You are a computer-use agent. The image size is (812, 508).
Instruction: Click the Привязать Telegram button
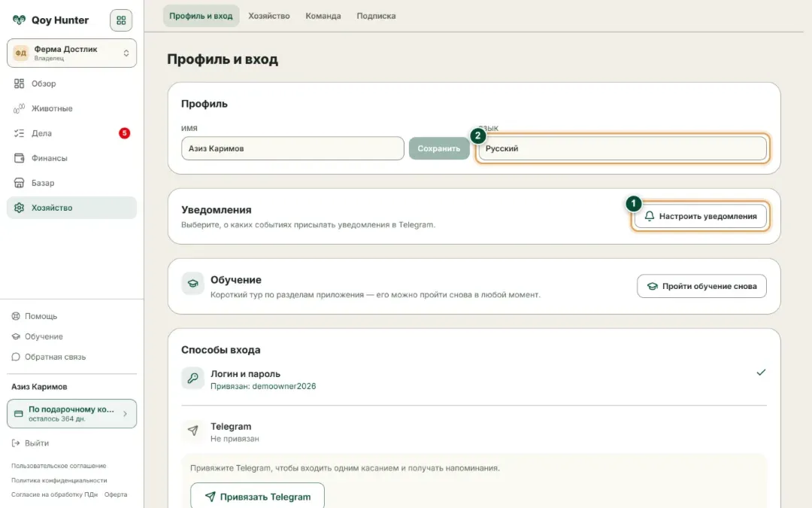(x=257, y=497)
